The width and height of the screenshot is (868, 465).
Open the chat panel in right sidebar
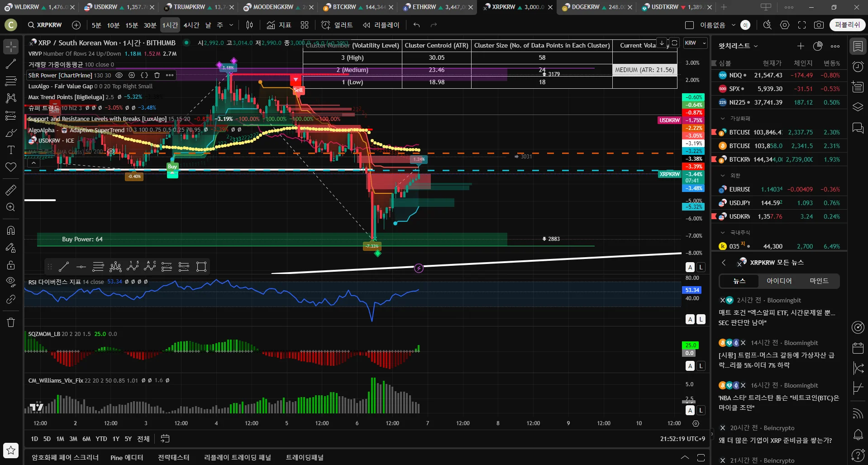click(858, 128)
